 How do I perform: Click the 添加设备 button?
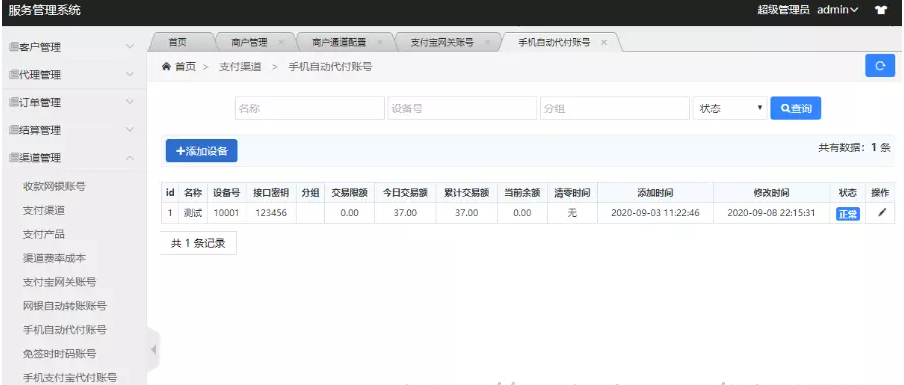201,151
